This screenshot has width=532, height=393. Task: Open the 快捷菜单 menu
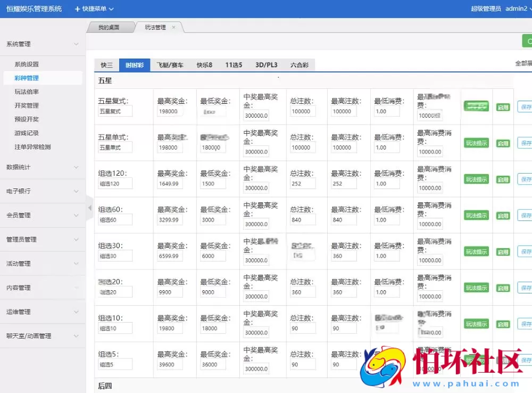[95, 9]
